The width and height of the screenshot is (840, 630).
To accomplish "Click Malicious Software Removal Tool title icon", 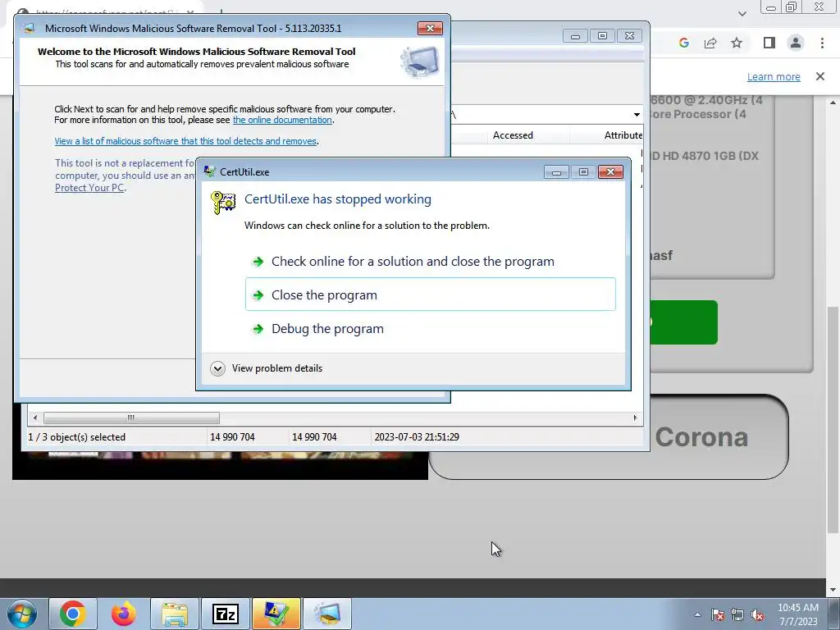I will [30, 28].
